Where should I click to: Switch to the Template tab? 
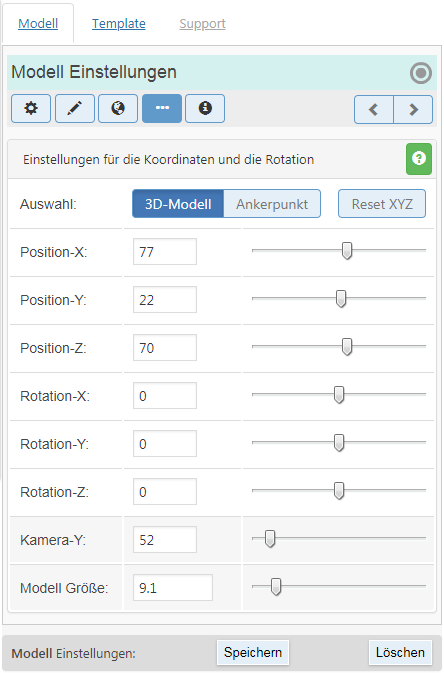coord(119,24)
